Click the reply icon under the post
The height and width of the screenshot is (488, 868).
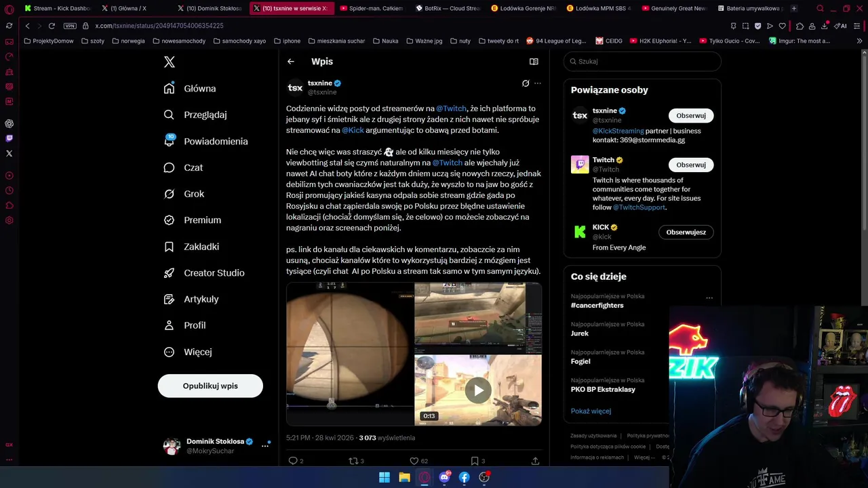294,461
